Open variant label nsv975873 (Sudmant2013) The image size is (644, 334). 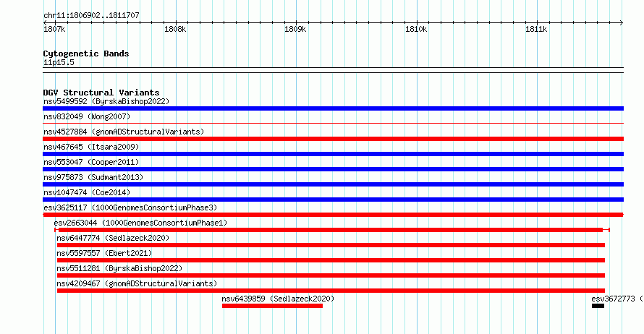93,177
